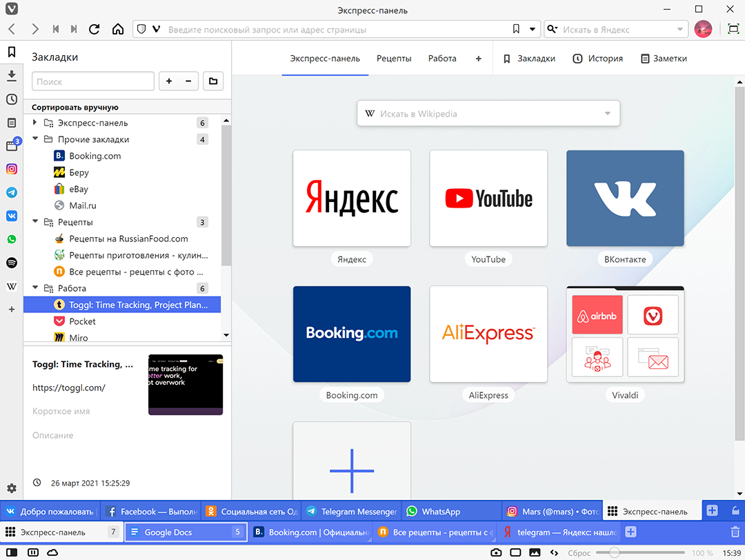
Task: Open the Wikipedia web panel
Action: point(12,286)
